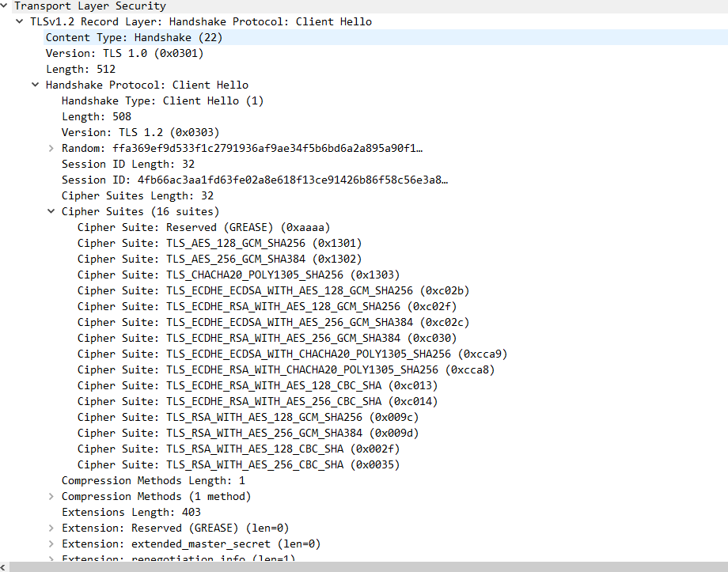This screenshot has height=572, width=728.
Task: Select TLS_RSA_WITH_AES_256_CBC_SHA (0x0035)
Action: pyautogui.click(x=239, y=464)
